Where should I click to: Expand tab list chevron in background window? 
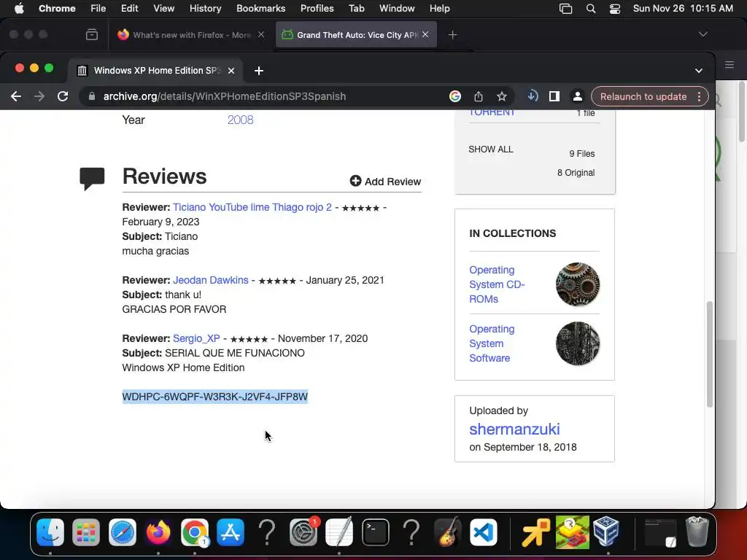[703, 34]
